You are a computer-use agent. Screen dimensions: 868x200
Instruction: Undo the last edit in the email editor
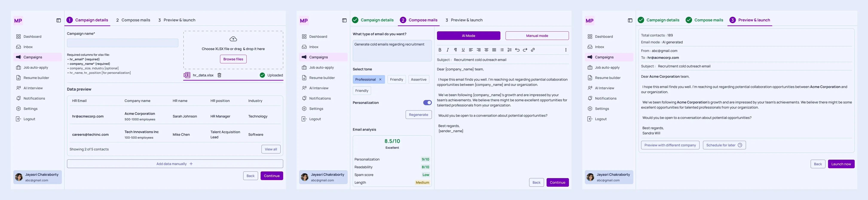pyautogui.click(x=517, y=50)
